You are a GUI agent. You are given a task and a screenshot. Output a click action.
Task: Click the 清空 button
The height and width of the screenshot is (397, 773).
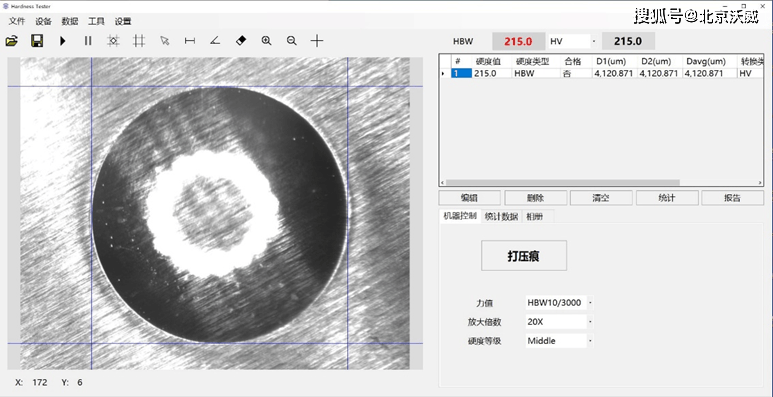(x=601, y=198)
